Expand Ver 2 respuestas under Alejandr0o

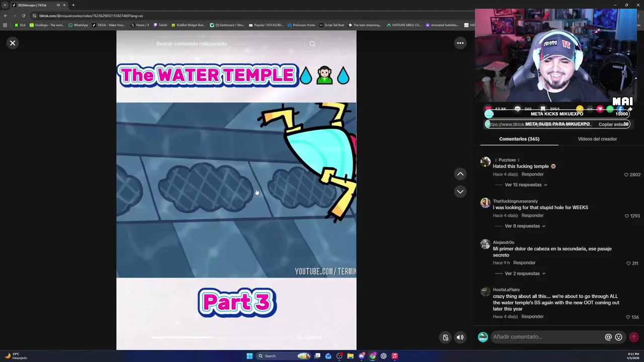(525, 274)
